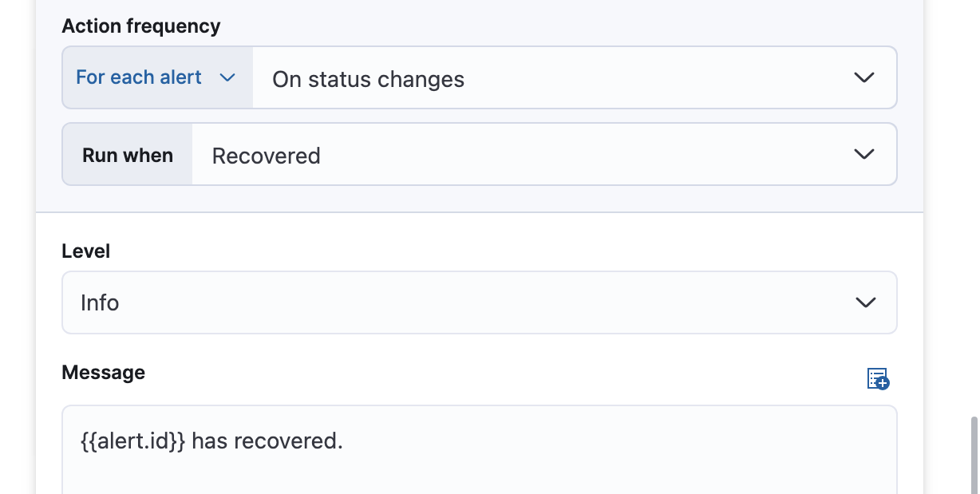Click the Action frequency heading
The height and width of the screenshot is (494, 980).
[x=140, y=26]
